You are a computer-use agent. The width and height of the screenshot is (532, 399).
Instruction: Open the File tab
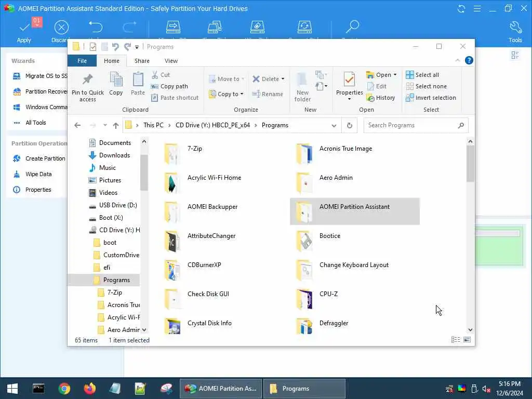click(x=82, y=61)
